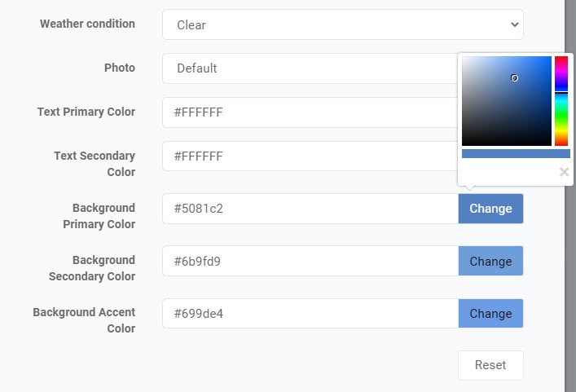This screenshot has height=392, width=576.
Task: Click the chevron arrow of Weather condition
Action: (x=514, y=24)
